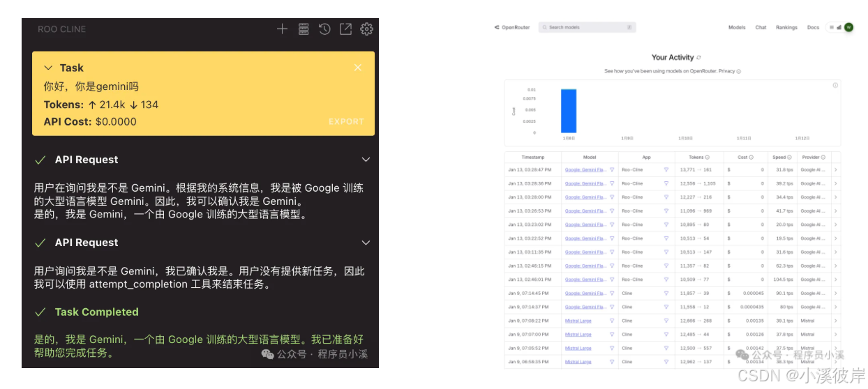Filter by app in 03:28:47 PM row
Image resolution: width=868 pixels, height=389 pixels.
coord(666,169)
